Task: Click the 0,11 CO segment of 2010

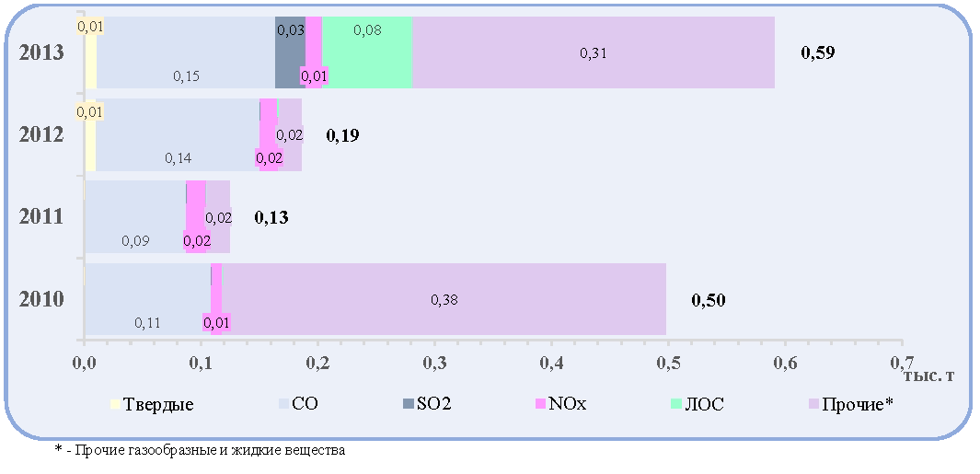Action: click(x=147, y=299)
